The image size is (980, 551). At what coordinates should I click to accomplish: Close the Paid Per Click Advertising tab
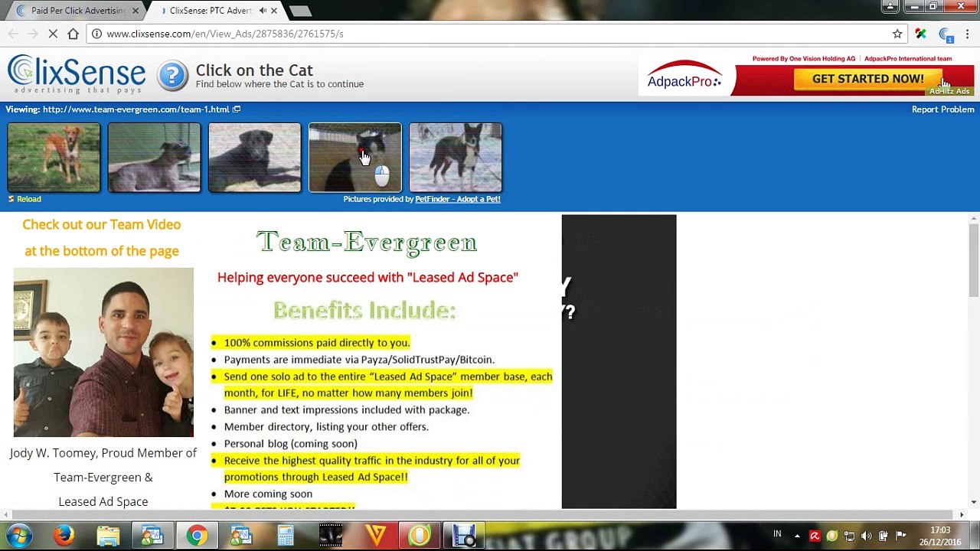136,11
